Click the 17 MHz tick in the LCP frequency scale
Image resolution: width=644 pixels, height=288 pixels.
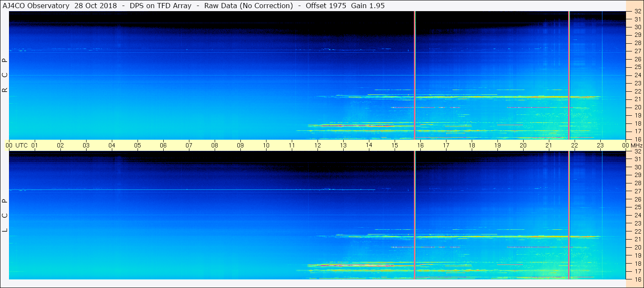pos(638,271)
